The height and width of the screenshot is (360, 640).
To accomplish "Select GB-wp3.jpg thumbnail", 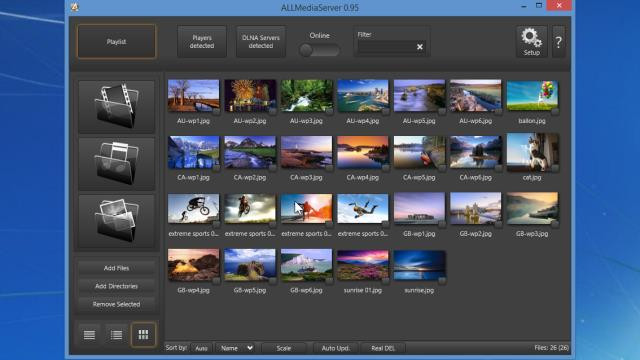I will click(x=532, y=209).
